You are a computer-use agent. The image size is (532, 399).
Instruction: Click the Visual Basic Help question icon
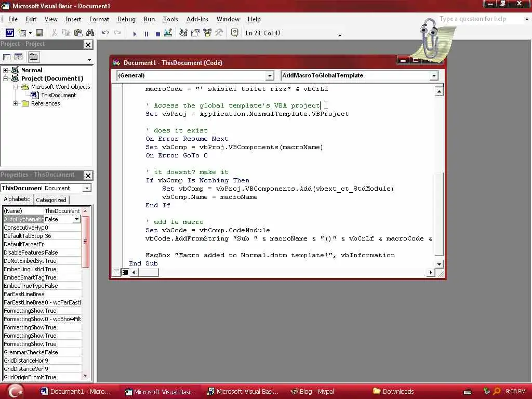pos(234,33)
